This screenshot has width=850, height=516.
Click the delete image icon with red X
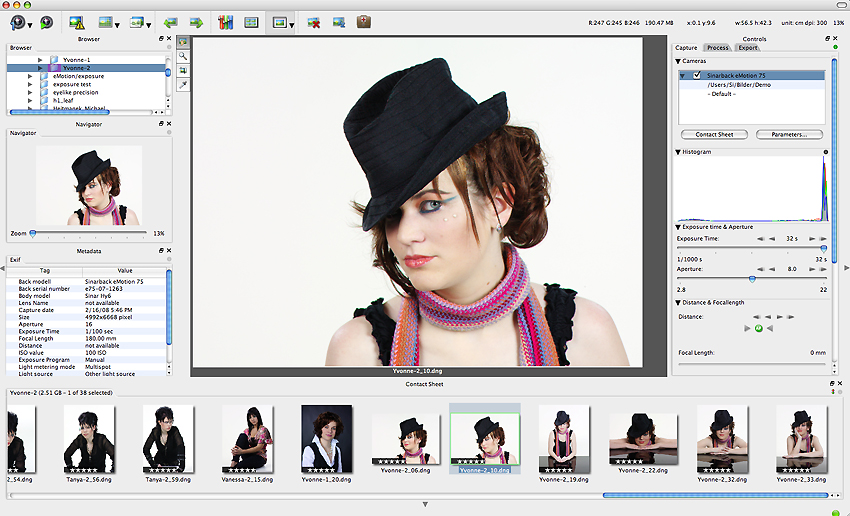(x=313, y=21)
